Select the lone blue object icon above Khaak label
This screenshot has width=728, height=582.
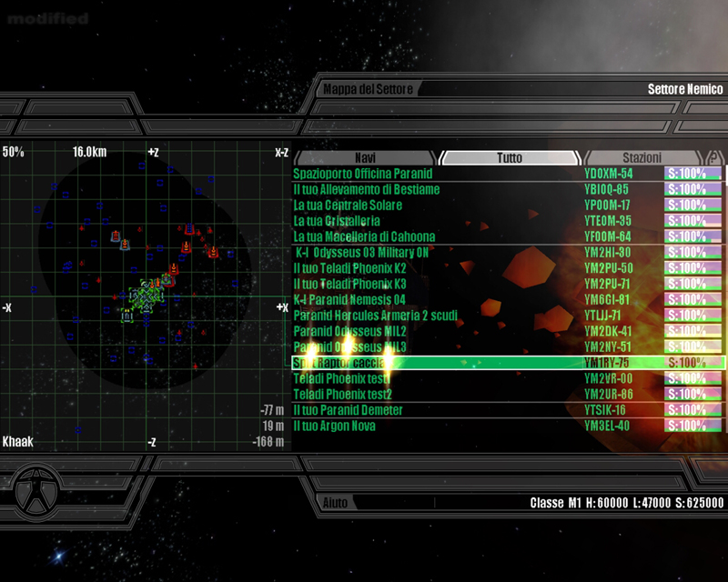[78, 430]
